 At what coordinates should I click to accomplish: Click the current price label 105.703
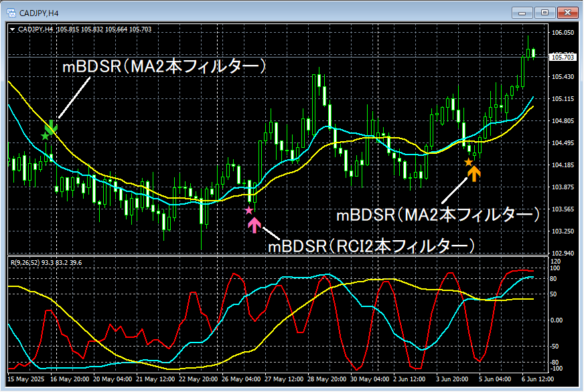tap(563, 57)
